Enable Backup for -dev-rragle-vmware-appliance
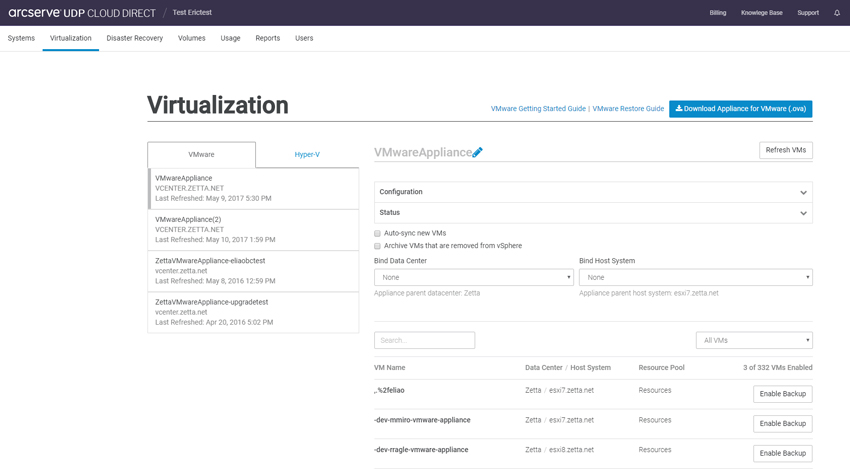This screenshot has height=469, width=850. point(782,453)
